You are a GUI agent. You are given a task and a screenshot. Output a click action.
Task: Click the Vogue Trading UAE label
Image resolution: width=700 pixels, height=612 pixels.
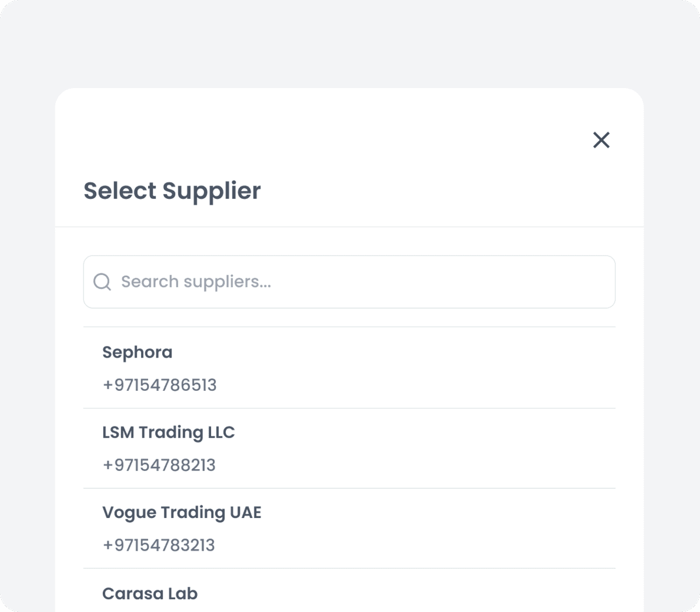click(x=181, y=512)
